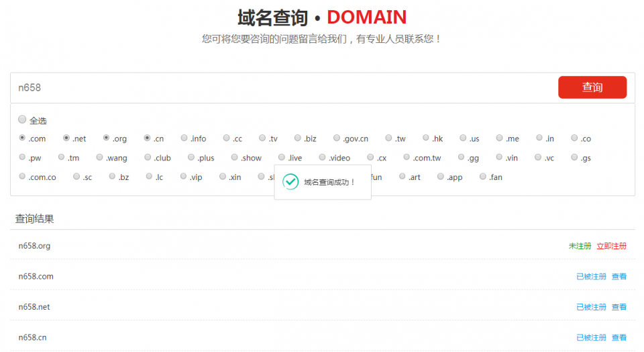Select the .me domain option
The width and height of the screenshot is (644, 352).
pos(499,138)
